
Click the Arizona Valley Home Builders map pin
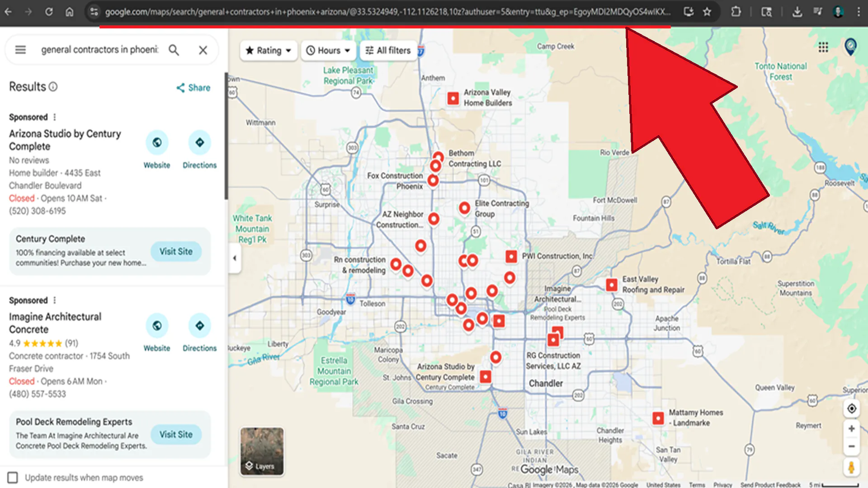[x=453, y=98]
